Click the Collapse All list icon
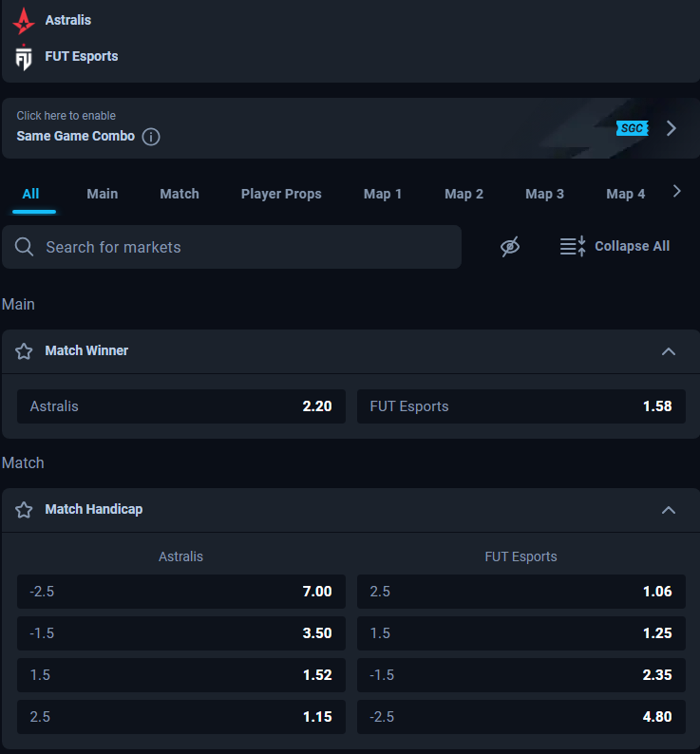The height and width of the screenshot is (754, 700). tap(573, 246)
